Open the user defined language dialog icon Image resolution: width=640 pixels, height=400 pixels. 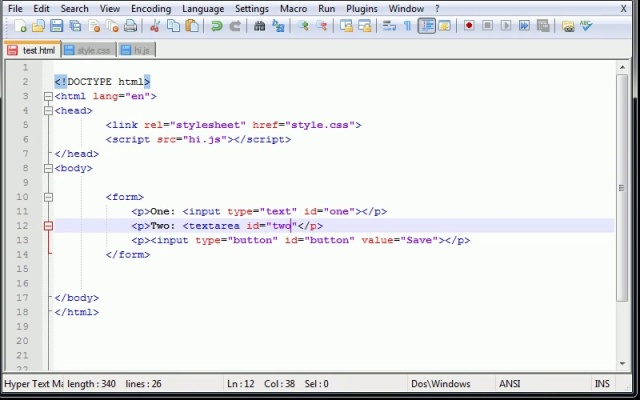click(x=444, y=26)
